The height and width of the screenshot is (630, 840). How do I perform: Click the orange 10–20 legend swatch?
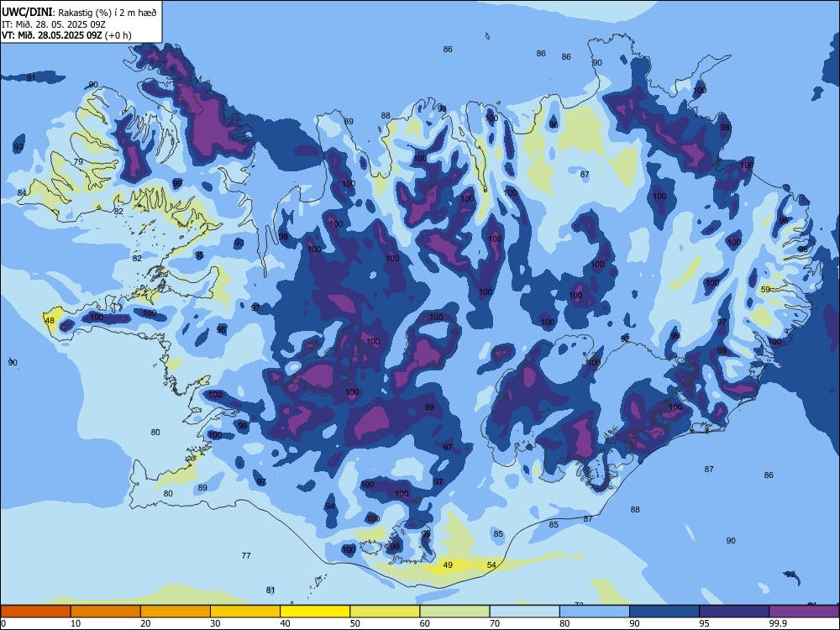(x=106, y=612)
